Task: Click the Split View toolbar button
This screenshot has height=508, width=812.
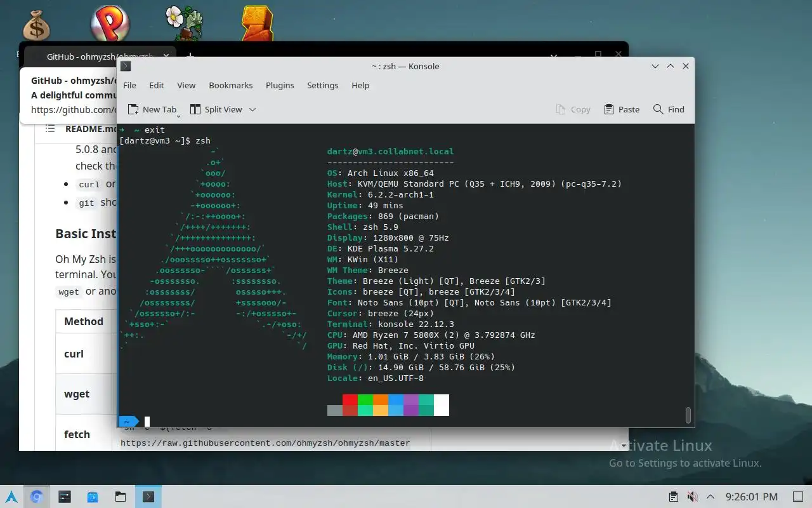Action: [x=216, y=109]
